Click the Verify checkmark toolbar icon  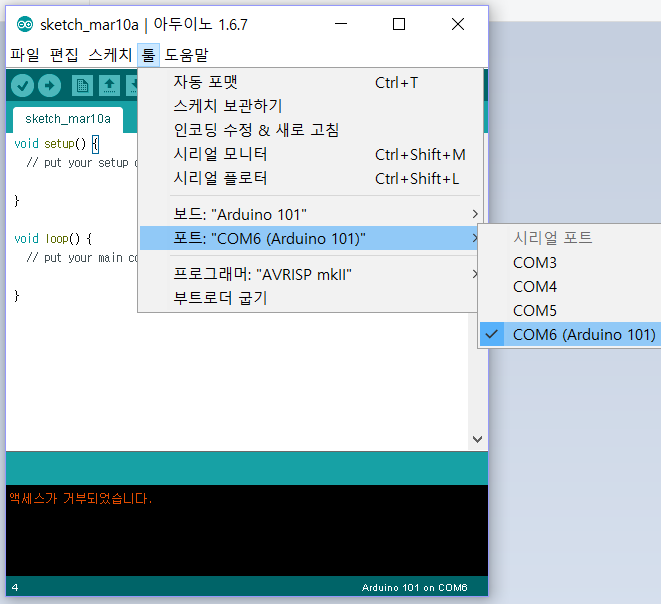pyautogui.click(x=22, y=86)
